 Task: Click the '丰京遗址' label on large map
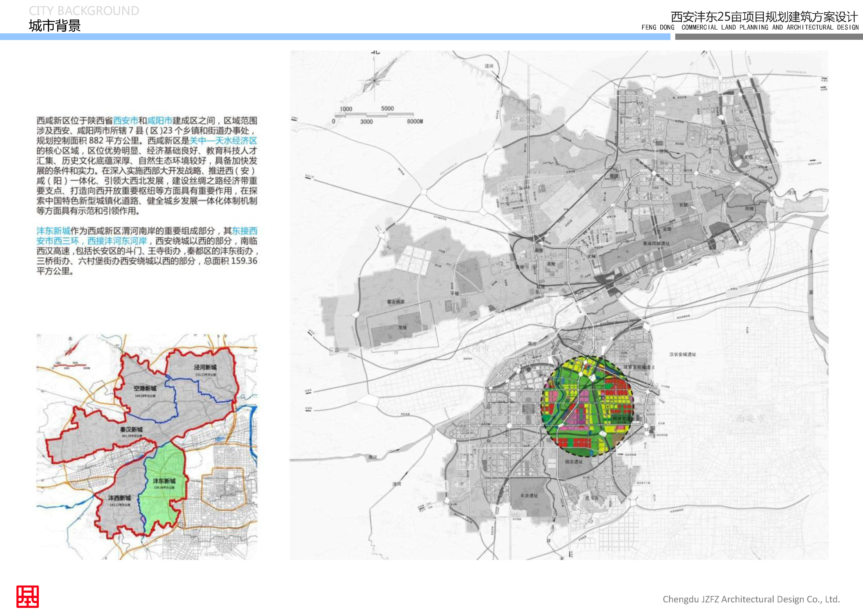point(528,496)
